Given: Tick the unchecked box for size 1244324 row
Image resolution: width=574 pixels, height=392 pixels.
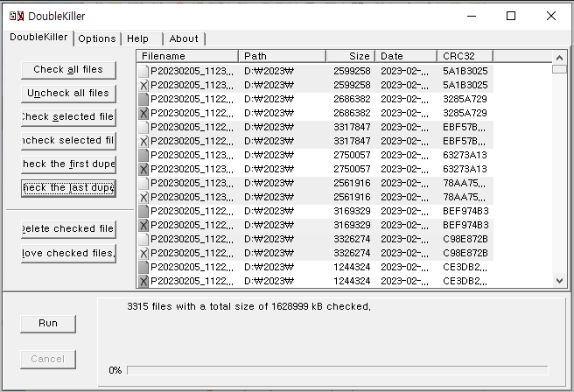Looking at the screenshot, I should pyautogui.click(x=143, y=267).
